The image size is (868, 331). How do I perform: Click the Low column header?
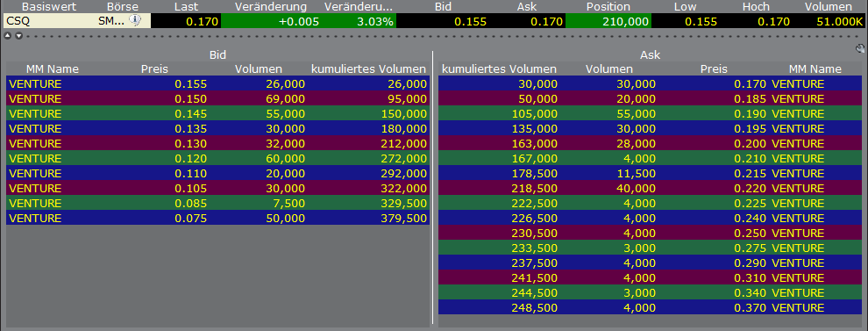coord(685,7)
